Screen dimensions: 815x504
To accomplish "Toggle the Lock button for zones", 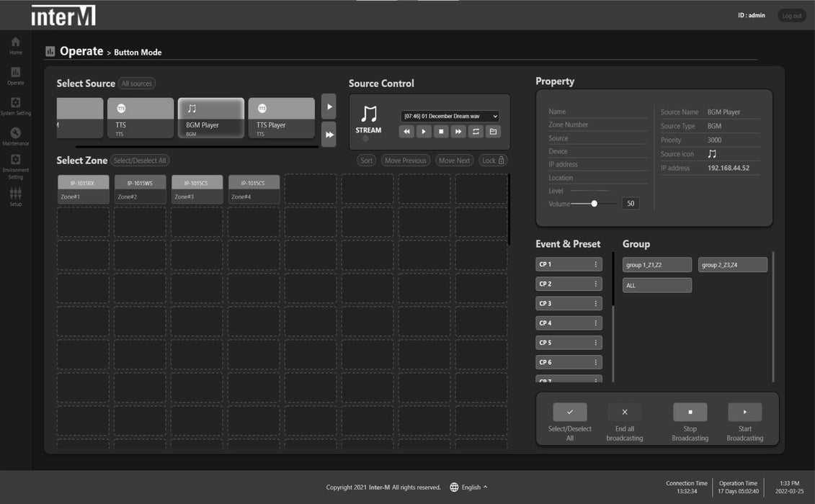I will tap(494, 161).
